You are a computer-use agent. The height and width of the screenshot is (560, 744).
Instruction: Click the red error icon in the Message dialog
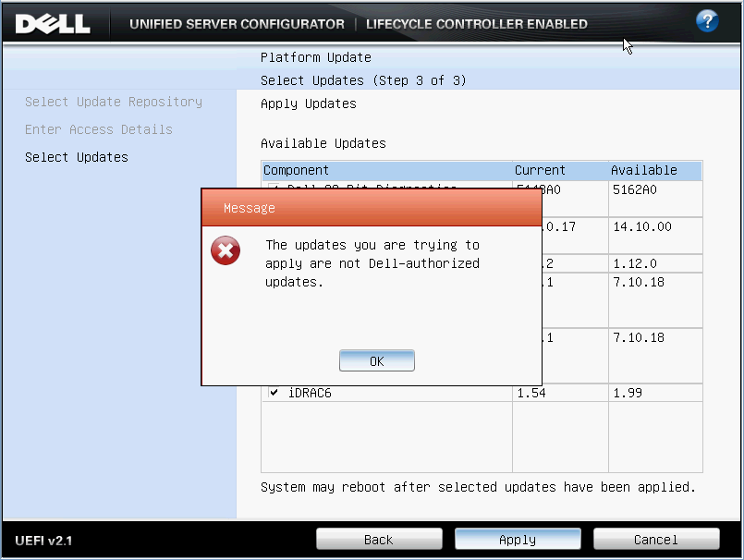click(x=226, y=250)
